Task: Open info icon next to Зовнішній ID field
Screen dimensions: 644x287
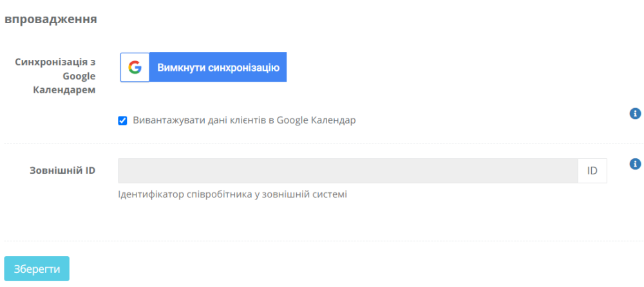Action: [x=635, y=164]
